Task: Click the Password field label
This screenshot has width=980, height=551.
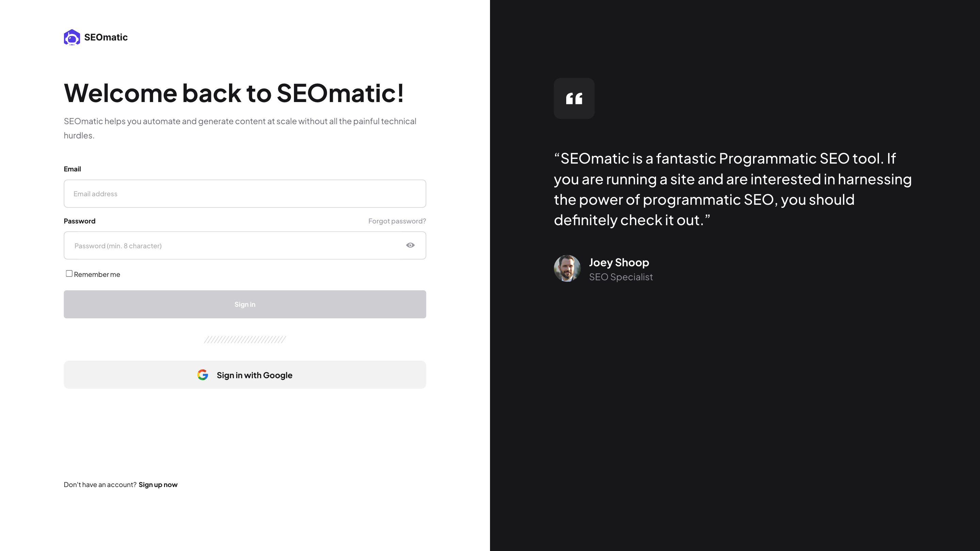Action: [80, 220]
